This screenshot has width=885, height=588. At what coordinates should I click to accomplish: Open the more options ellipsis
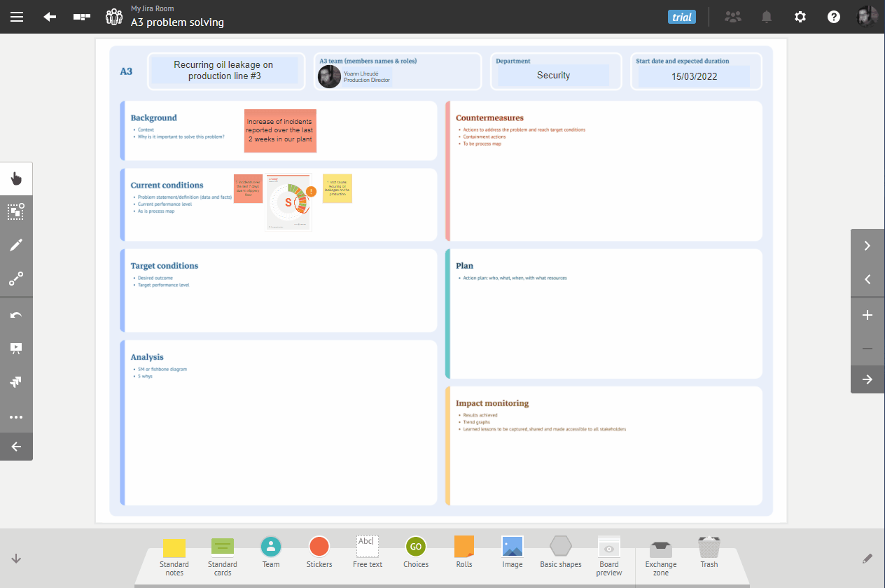tap(16, 417)
